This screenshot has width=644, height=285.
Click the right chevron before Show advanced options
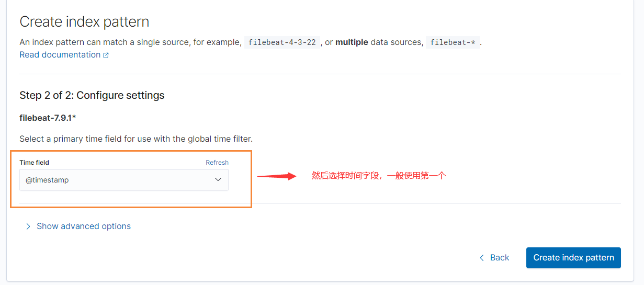click(x=28, y=226)
